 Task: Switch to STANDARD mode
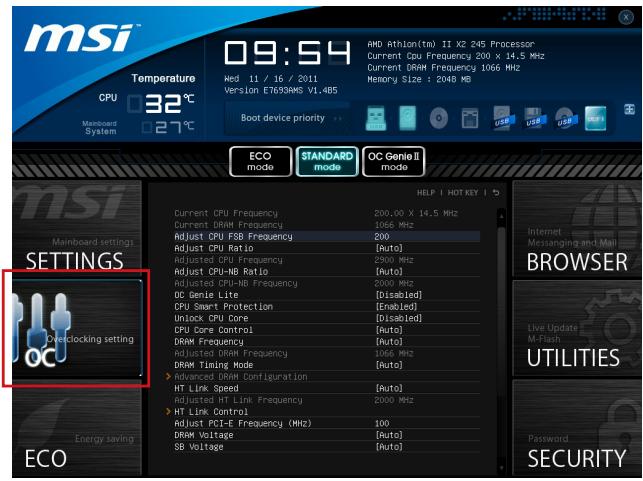pyautogui.click(x=327, y=162)
